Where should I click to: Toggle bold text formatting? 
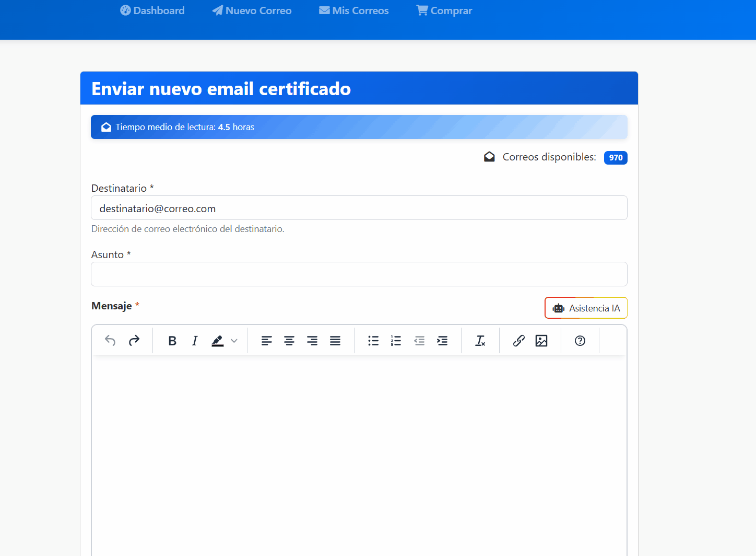172,341
